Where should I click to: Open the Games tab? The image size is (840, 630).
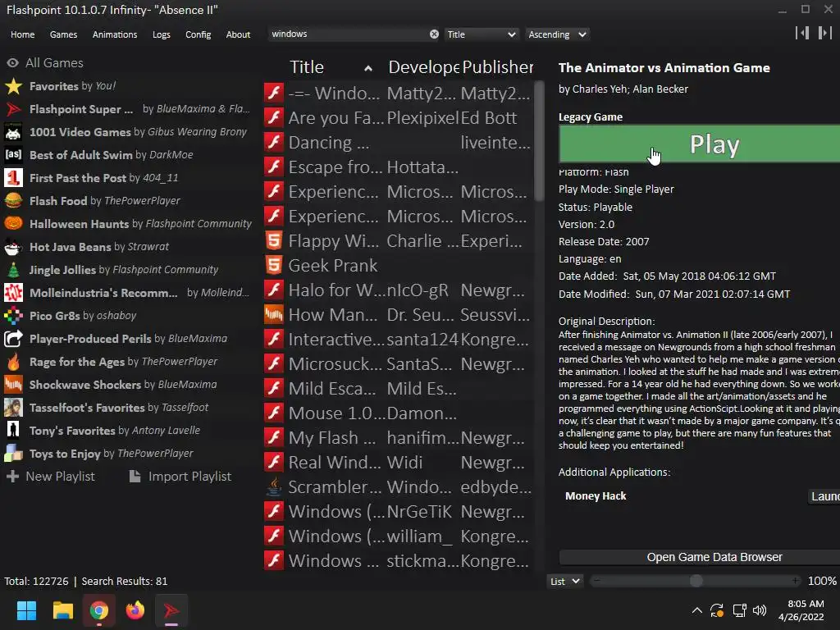[x=63, y=34]
